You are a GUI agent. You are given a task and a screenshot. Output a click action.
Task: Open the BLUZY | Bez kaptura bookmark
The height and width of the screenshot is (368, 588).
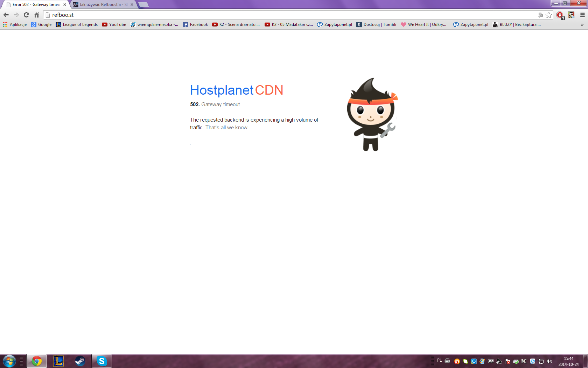[517, 25]
